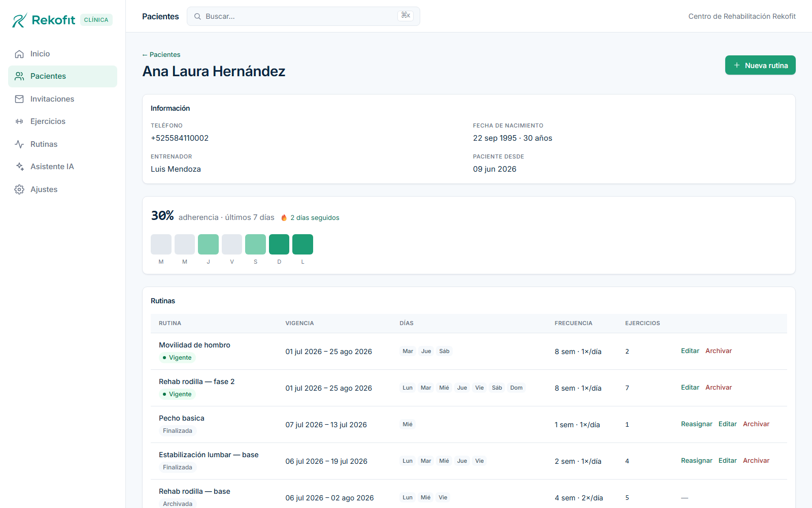Archive the Rehab rodilla — fase 2 routine

pyautogui.click(x=719, y=388)
